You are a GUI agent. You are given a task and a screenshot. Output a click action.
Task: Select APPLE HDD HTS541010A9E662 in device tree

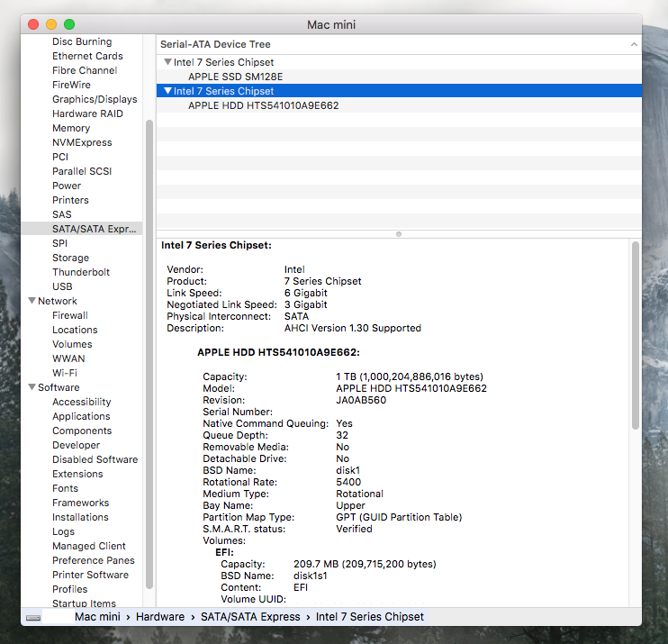[263, 105]
